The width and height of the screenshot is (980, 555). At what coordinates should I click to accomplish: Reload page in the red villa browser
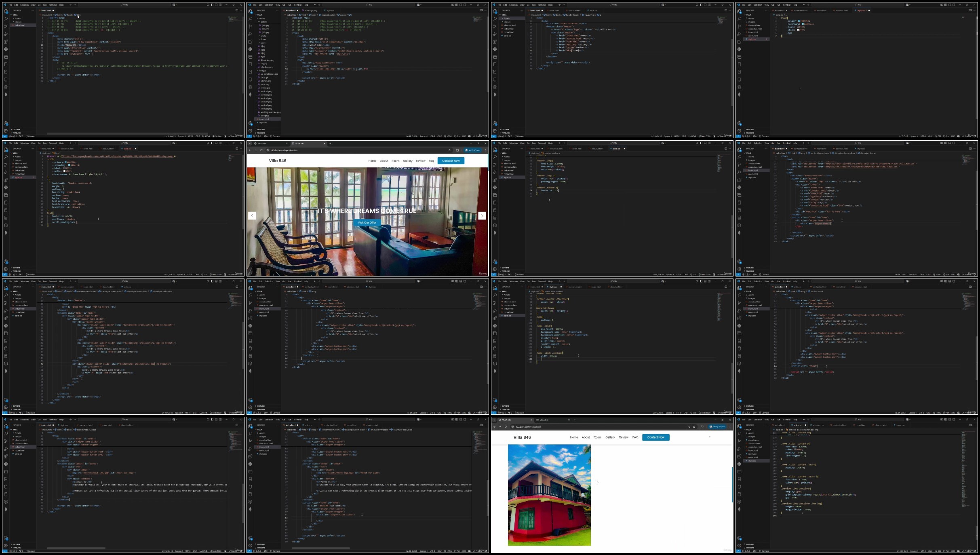[506, 426]
